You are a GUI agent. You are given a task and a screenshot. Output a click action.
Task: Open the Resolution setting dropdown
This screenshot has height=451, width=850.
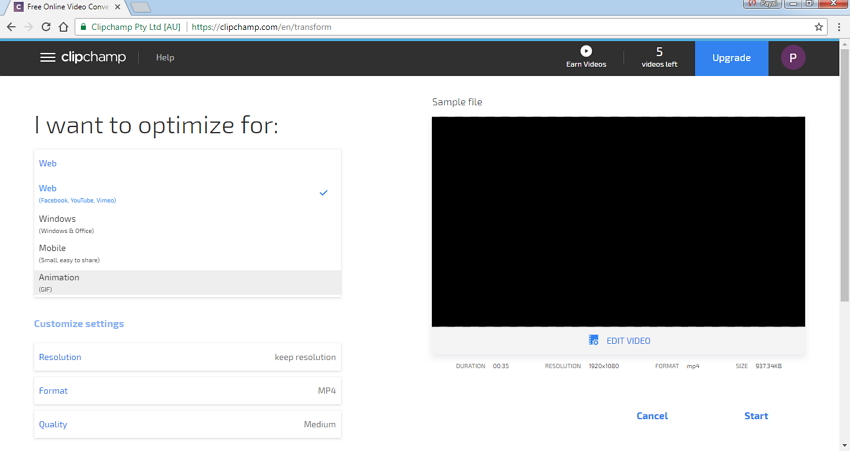(187, 357)
